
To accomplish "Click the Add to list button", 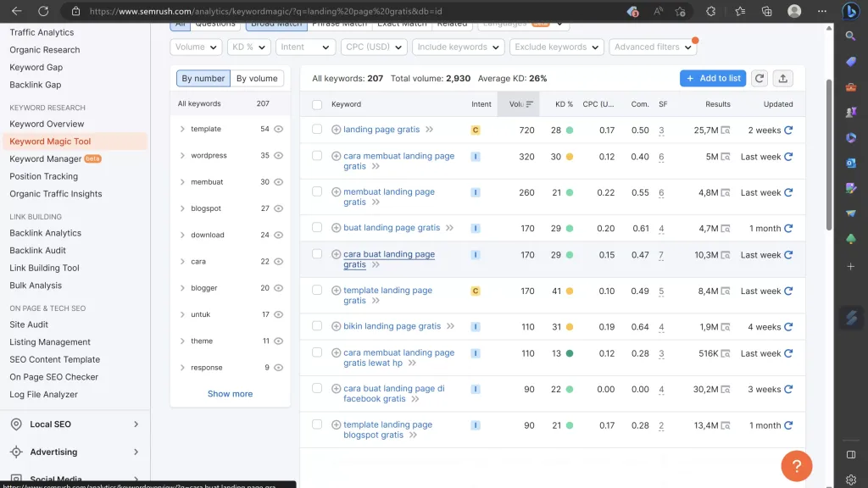I will (x=713, y=79).
